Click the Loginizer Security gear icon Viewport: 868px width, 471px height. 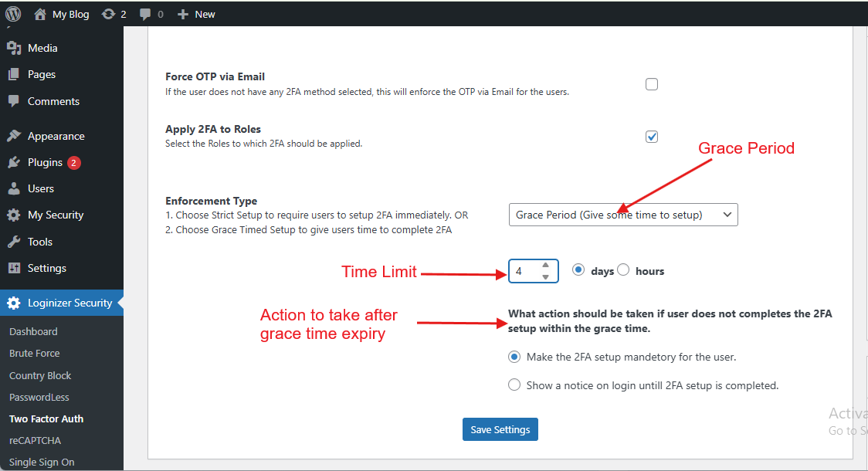click(14, 303)
